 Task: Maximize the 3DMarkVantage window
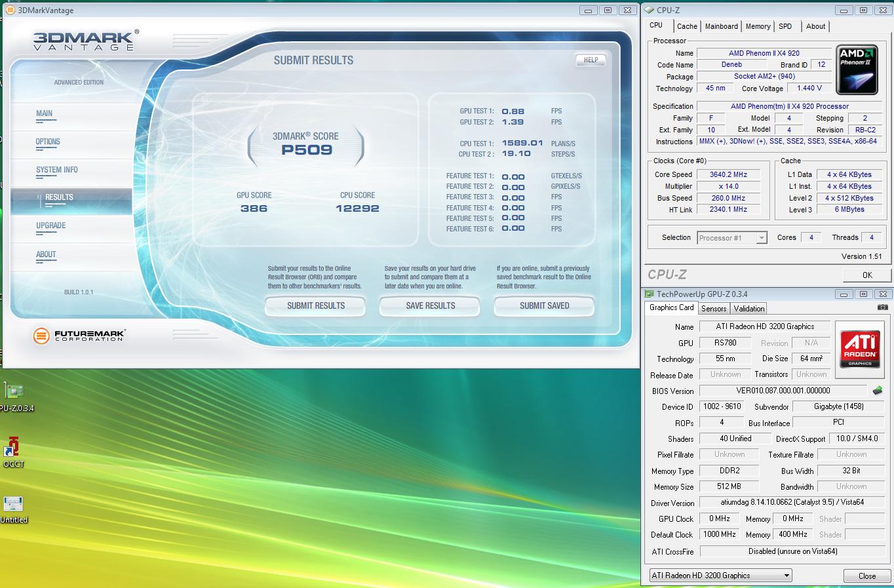click(x=608, y=10)
